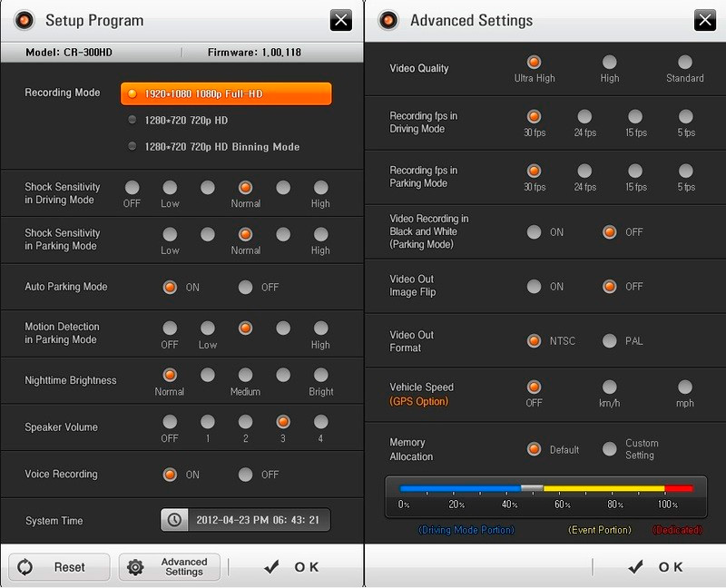The width and height of the screenshot is (726, 588).
Task: Set Driving Mode recording to 15 fps
Action: coord(635,117)
